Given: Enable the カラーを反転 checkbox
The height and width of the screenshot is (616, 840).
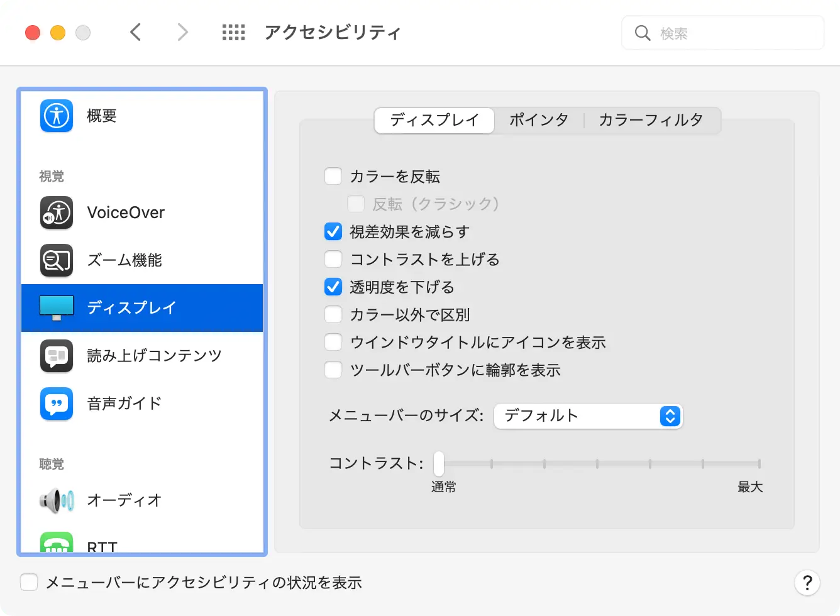Looking at the screenshot, I should point(333,177).
